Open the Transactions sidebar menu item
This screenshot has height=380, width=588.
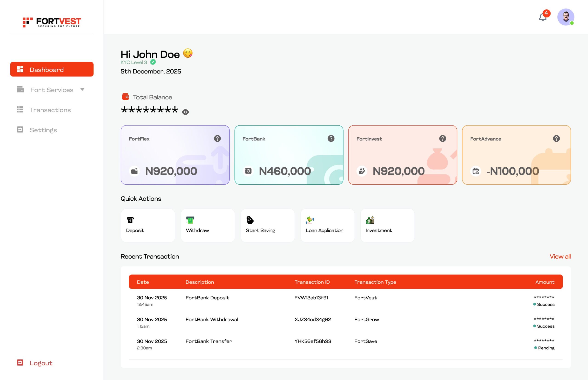50,110
